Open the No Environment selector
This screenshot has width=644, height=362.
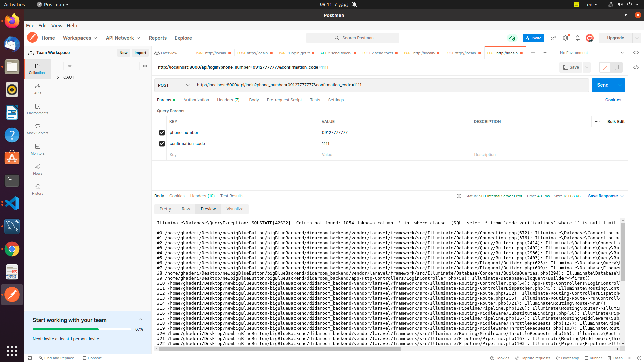tap(592, 53)
